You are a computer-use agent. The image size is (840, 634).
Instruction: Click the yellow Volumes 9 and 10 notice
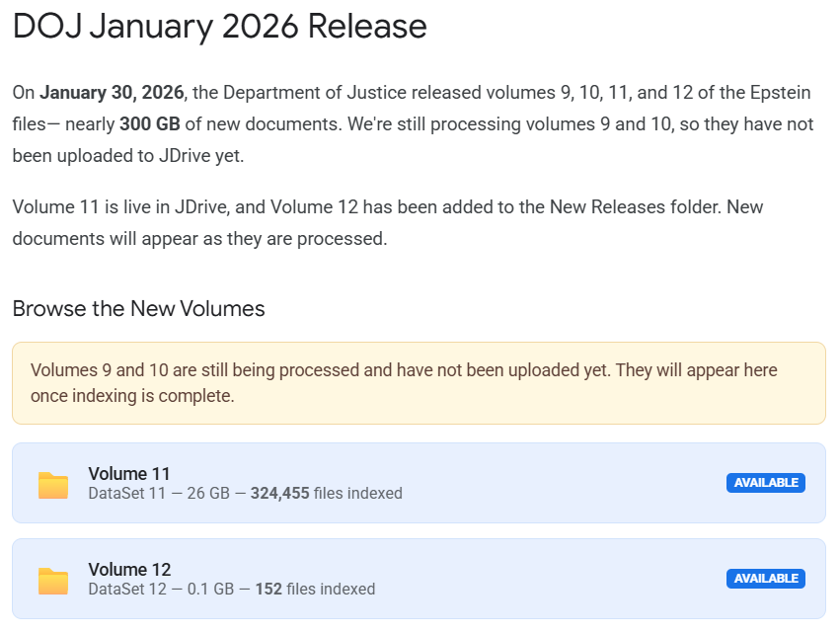pos(419,383)
